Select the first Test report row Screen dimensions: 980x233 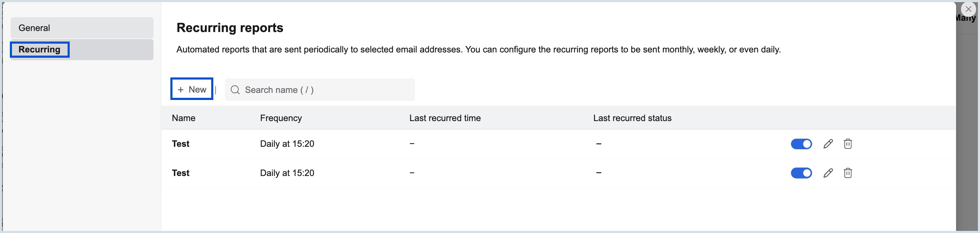coord(180,144)
